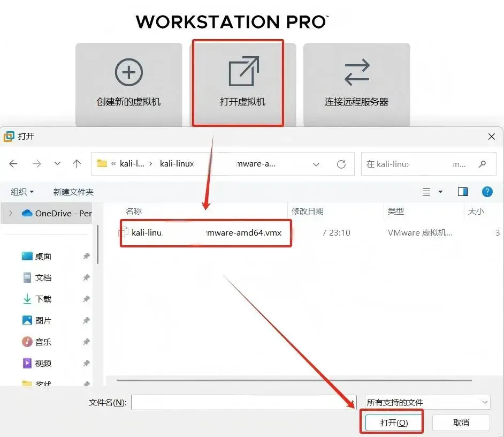Click pin icon next to 桌面

pos(86,256)
